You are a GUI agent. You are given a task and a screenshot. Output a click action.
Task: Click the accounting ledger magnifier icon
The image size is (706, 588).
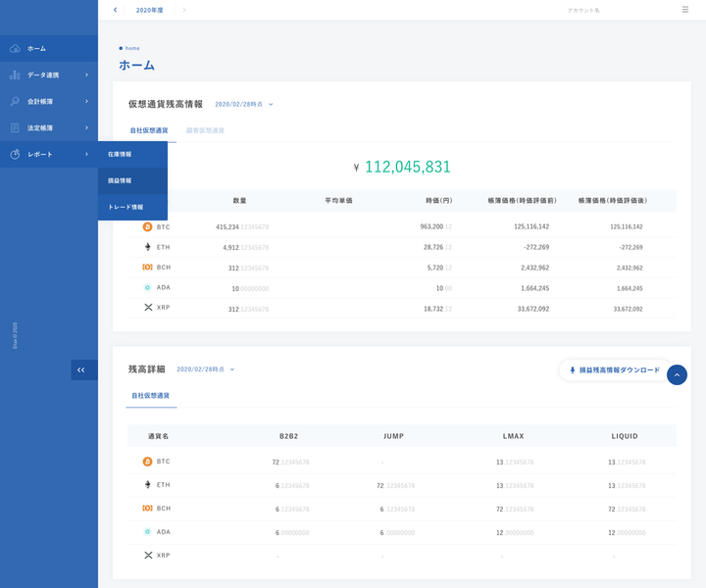point(15,101)
